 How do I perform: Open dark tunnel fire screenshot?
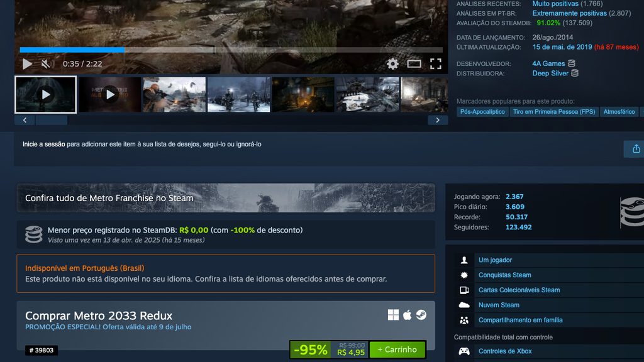[303, 94]
